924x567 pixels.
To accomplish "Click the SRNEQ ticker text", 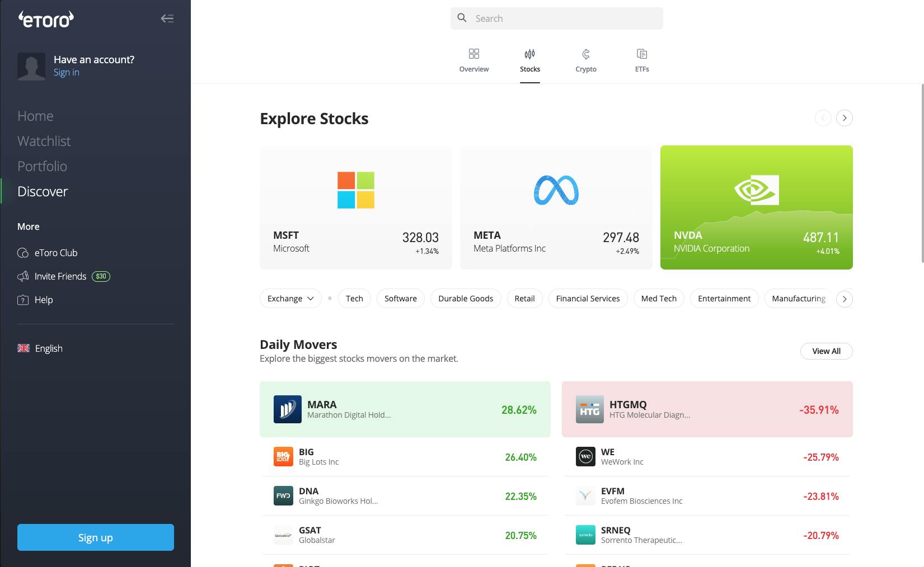I will click(616, 530).
